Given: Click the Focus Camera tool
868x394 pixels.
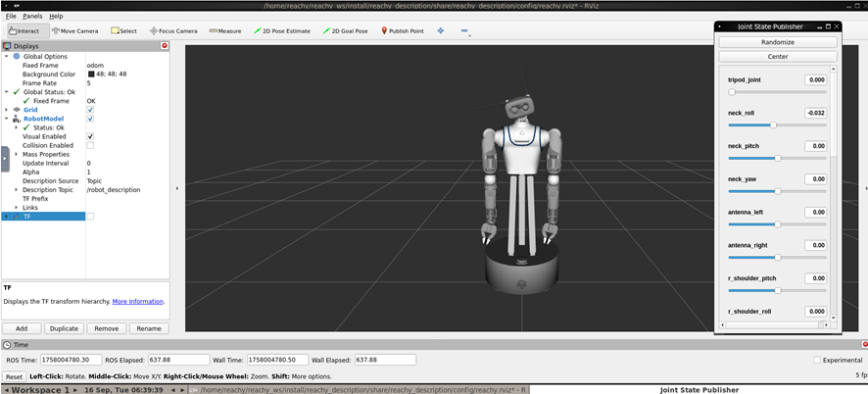Looking at the screenshot, I should [172, 30].
